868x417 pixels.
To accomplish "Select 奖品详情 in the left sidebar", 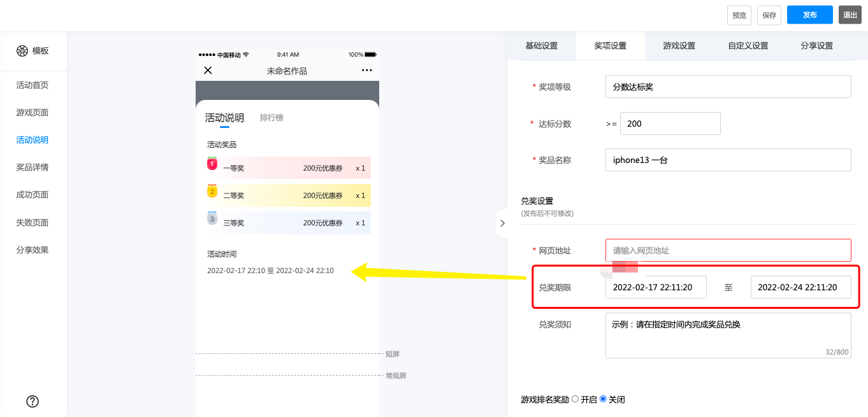I will pos(33,167).
